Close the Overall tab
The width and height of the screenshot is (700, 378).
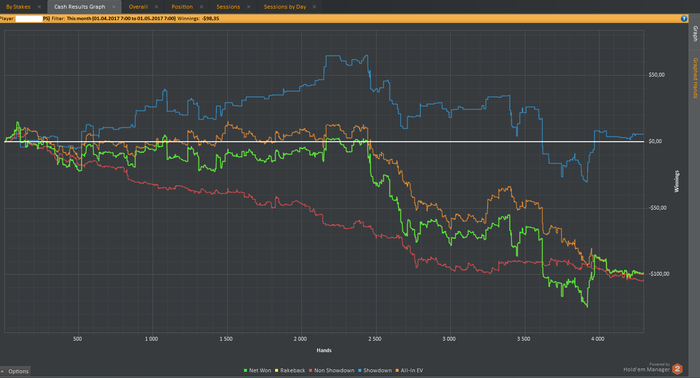(156, 7)
